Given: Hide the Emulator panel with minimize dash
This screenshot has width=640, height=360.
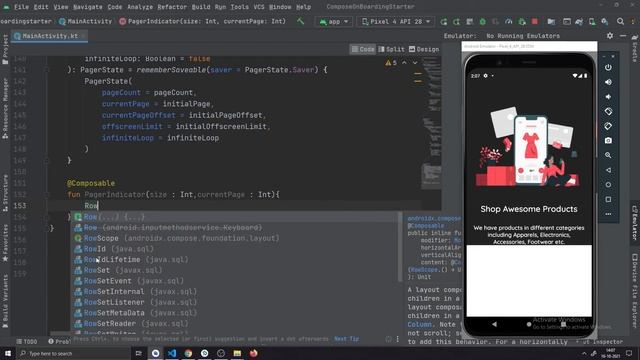Looking at the screenshot, I should pyautogui.click(x=623, y=36).
